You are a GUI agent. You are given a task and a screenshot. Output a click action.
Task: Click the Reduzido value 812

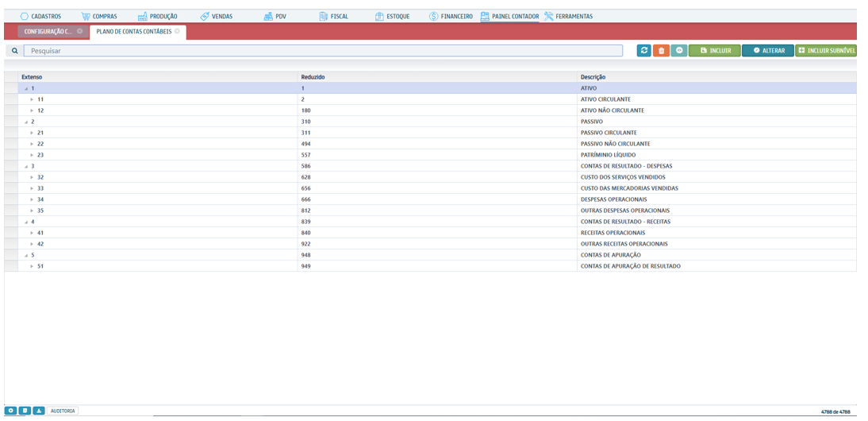306,210
